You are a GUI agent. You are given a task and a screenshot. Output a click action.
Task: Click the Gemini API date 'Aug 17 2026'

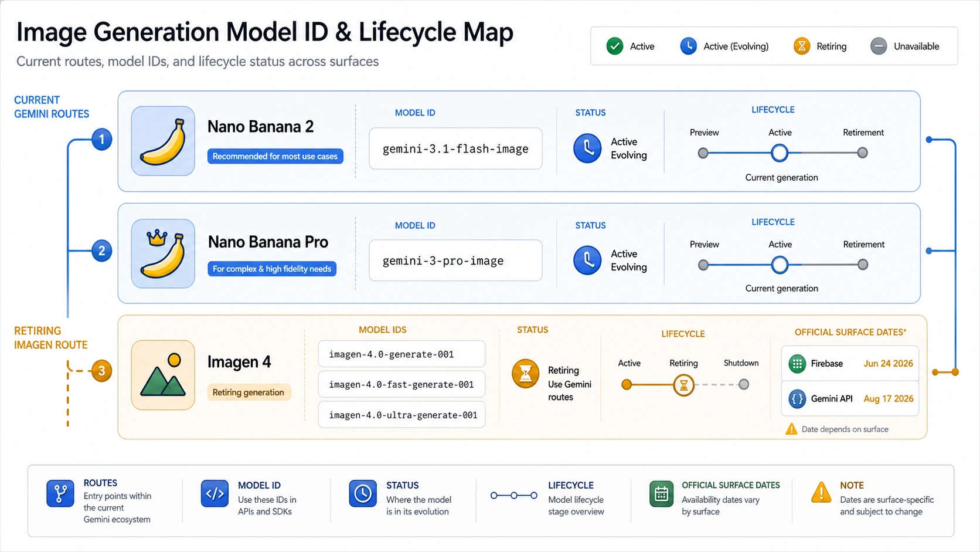(x=889, y=399)
